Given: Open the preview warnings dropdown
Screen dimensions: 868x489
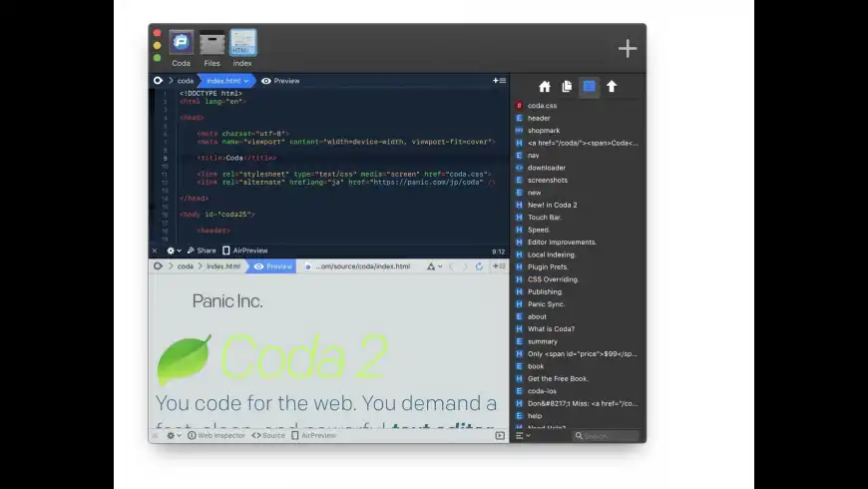Looking at the screenshot, I should [x=434, y=266].
